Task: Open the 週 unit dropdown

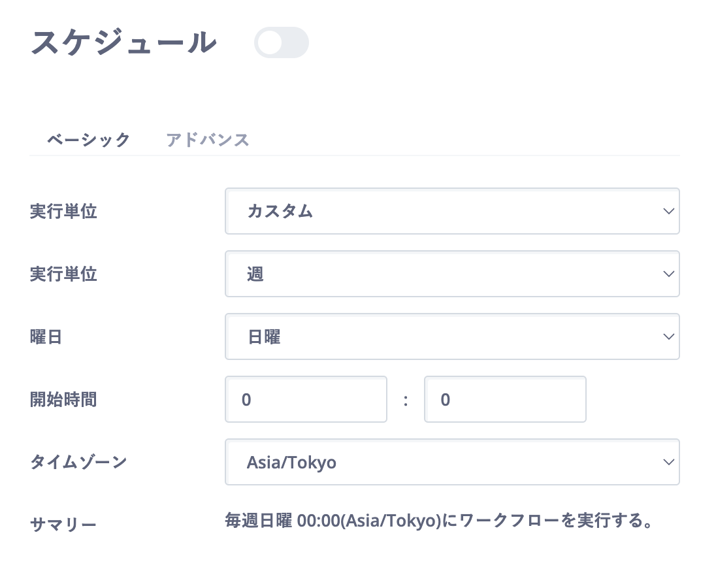Action: click(x=451, y=274)
